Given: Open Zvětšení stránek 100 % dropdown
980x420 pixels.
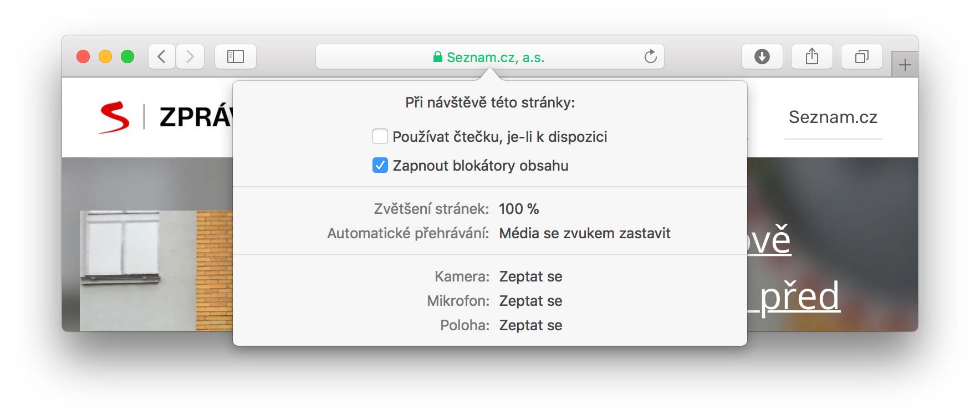Looking at the screenshot, I should tap(519, 209).
